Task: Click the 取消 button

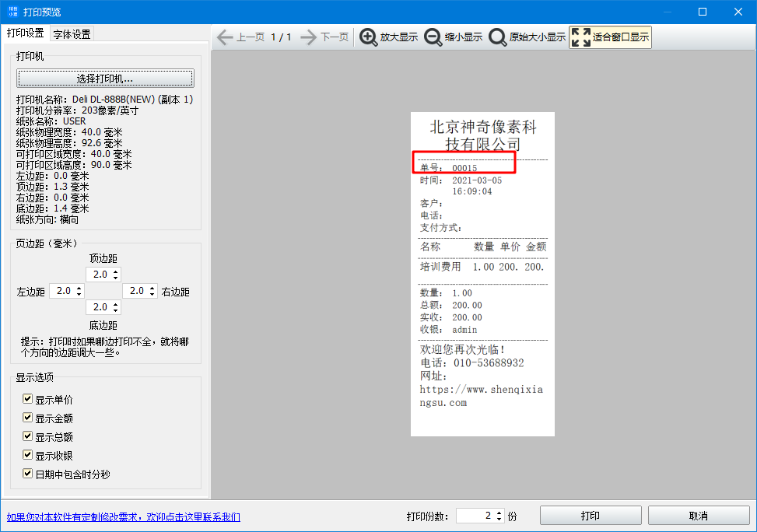Action: coord(699,516)
